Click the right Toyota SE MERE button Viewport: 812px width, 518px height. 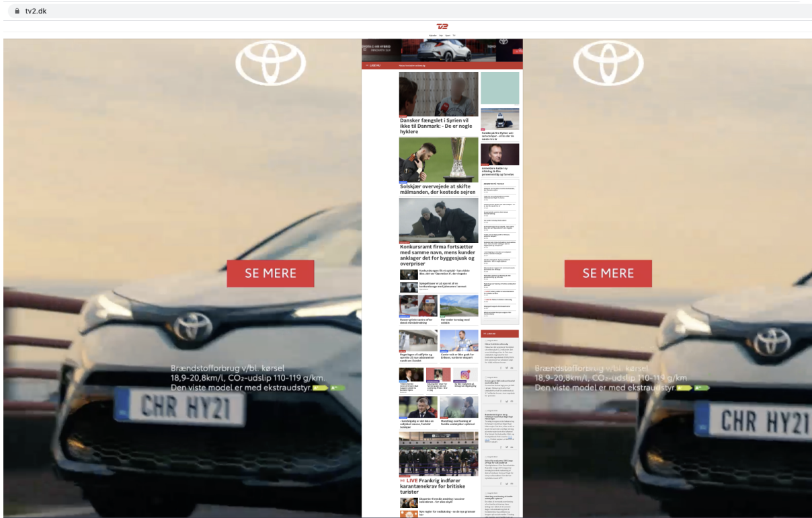[x=608, y=273]
